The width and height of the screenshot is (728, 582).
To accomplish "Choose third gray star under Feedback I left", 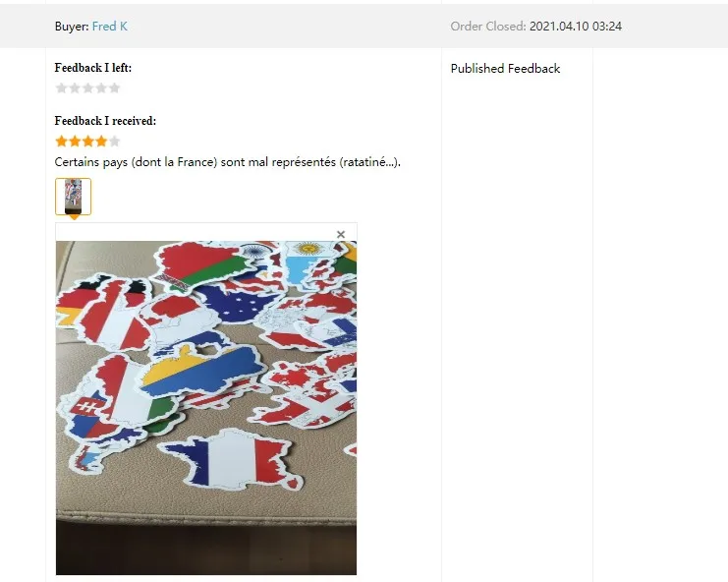I will [x=87, y=88].
